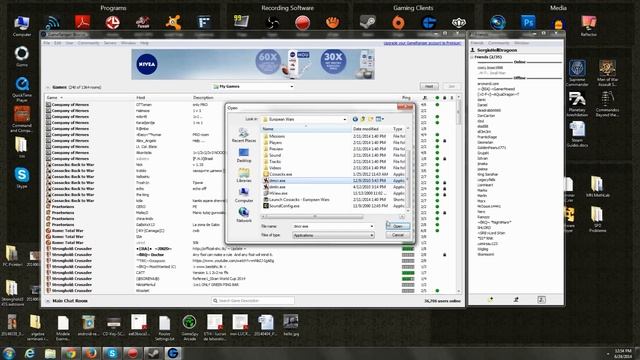Click the Back navigation icon in Open dialog

[355, 119]
